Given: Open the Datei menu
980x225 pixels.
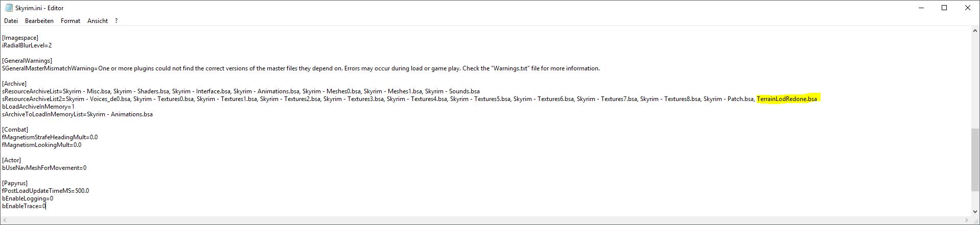Looking at the screenshot, I should [11, 21].
